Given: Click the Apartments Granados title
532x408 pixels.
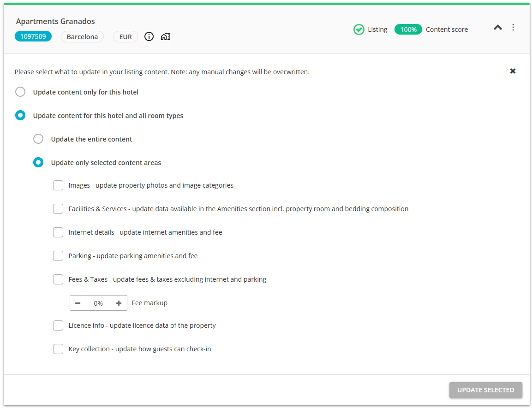Looking at the screenshot, I should coord(55,21).
